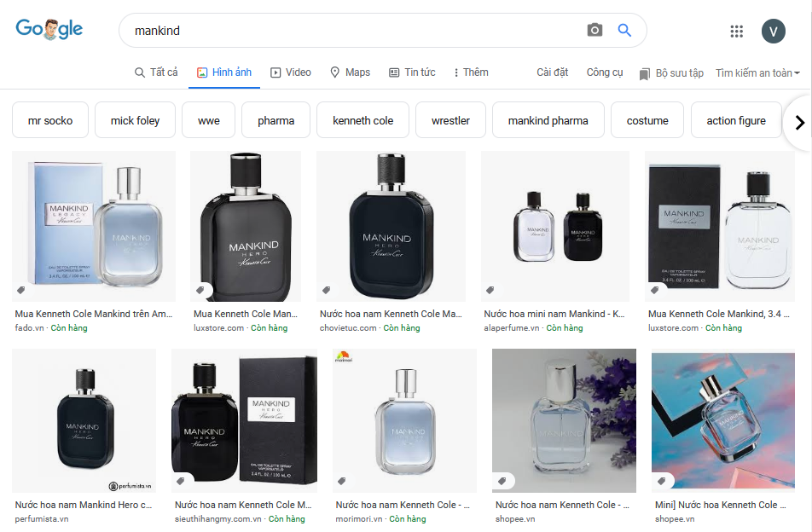This screenshot has width=812, height=532.
Task: Open link Nước hoa nam Kenneth Cole Ma...
Action: click(391, 314)
